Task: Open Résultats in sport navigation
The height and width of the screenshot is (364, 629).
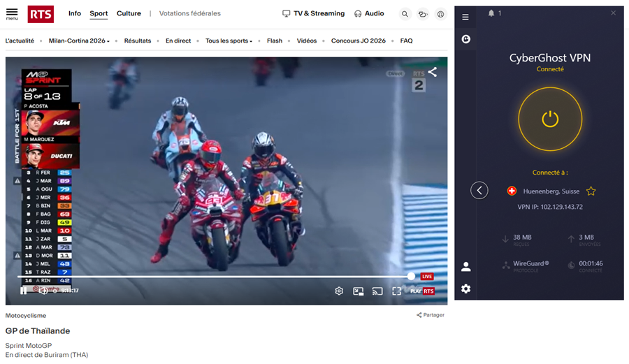Action: [138, 41]
